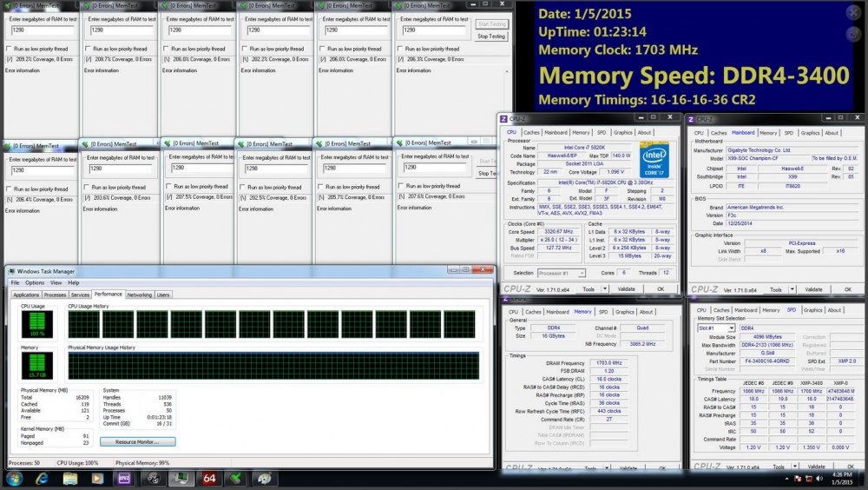Click Task Manager title bar icon
The height and width of the screenshot is (490, 868).
click(x=11, y=271)
